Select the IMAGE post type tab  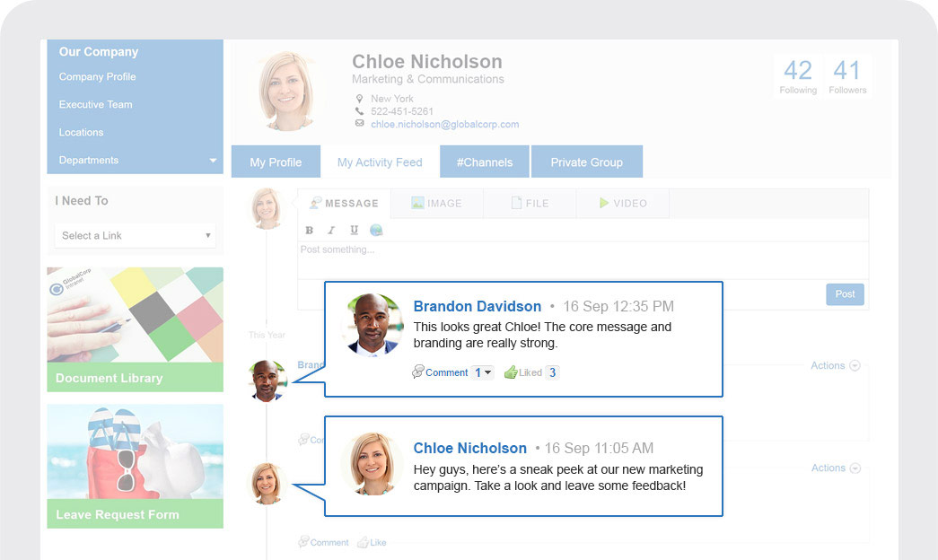click(x=437, y=204)
